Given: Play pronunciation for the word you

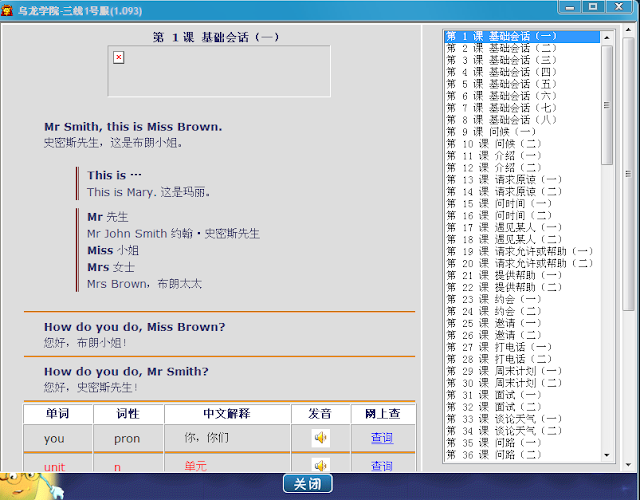Looking at the screenshot, I should (320, 438).
